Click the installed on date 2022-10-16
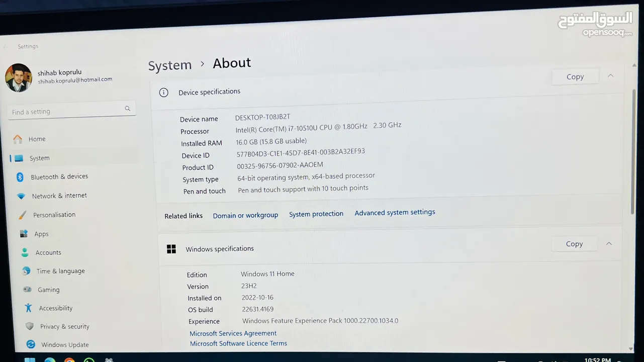 pos(257,298)
